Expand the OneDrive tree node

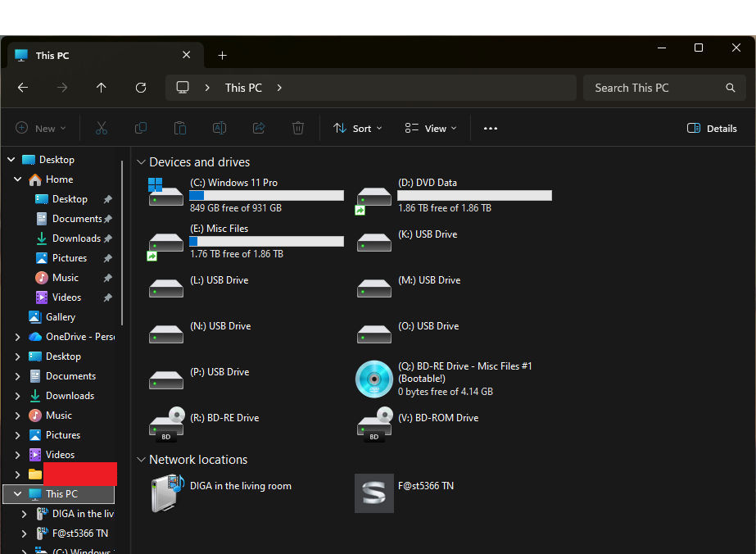(18, 337)
